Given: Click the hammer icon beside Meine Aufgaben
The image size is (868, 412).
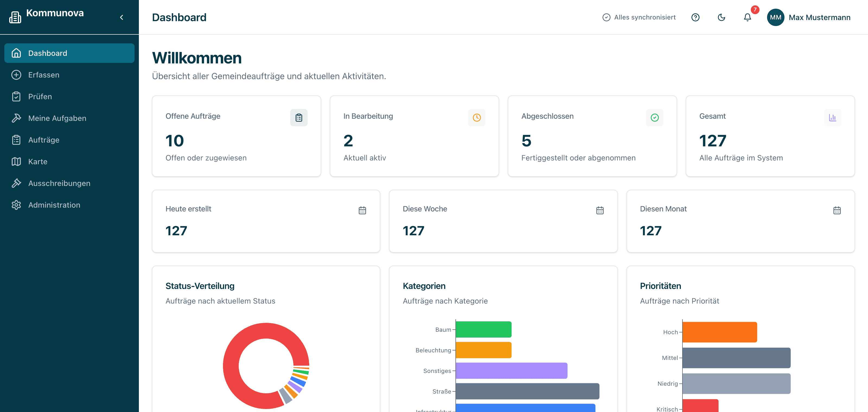Looking at the screenshot, I should coord(16,118).
